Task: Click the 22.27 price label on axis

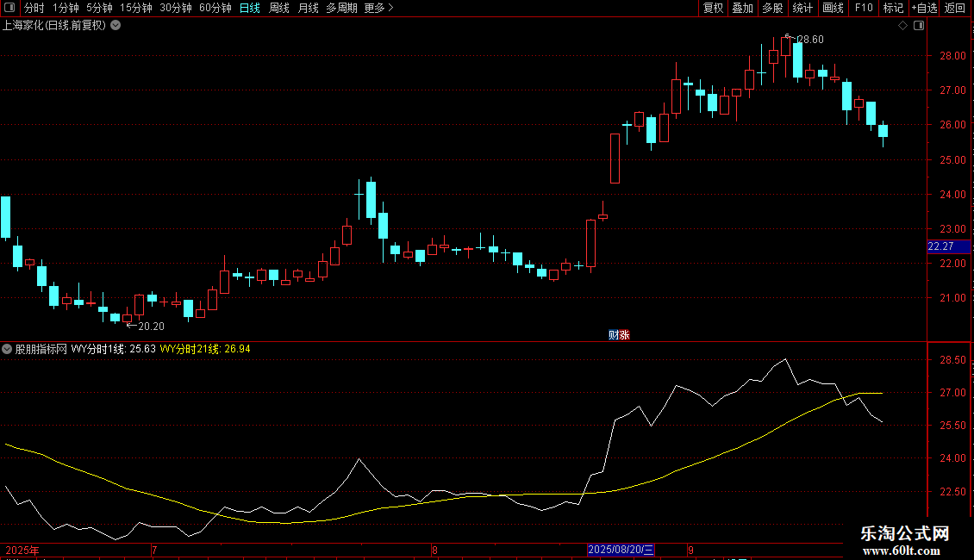Action: [948, 246]
